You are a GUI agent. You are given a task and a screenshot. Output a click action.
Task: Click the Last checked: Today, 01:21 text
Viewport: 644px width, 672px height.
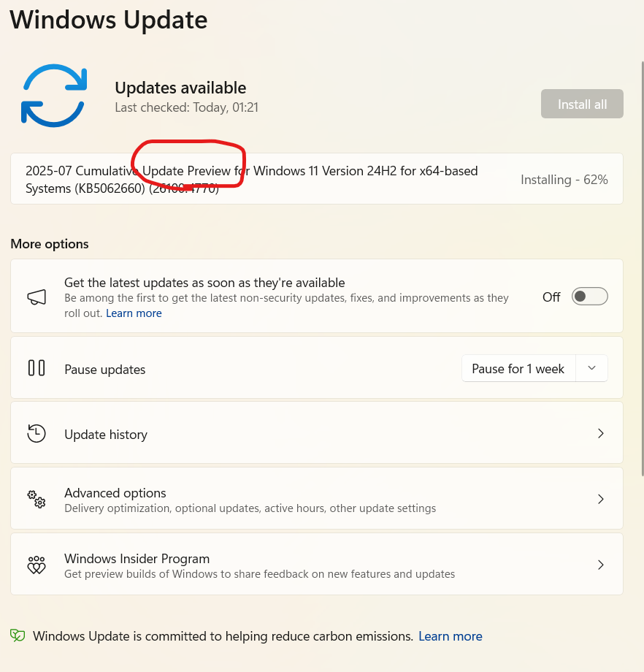coord(186,107)
